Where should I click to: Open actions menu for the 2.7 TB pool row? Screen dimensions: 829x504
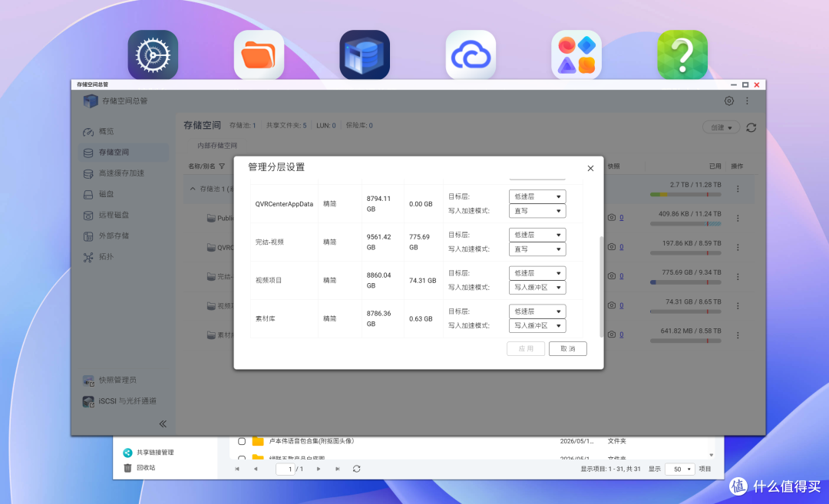coord(738,189)
